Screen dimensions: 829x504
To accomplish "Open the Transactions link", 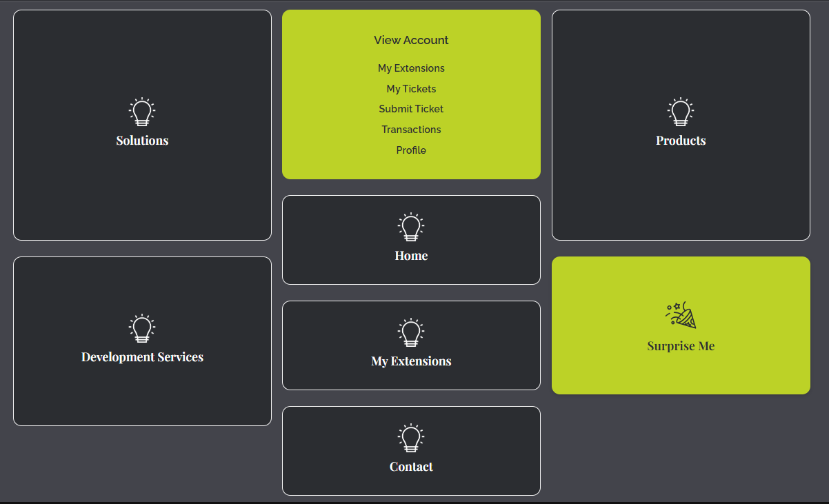I will 411,129.
